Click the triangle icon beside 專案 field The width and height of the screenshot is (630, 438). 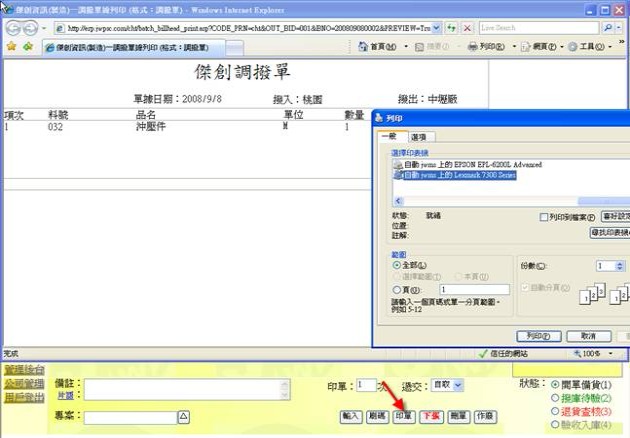(x=183, y=416)
